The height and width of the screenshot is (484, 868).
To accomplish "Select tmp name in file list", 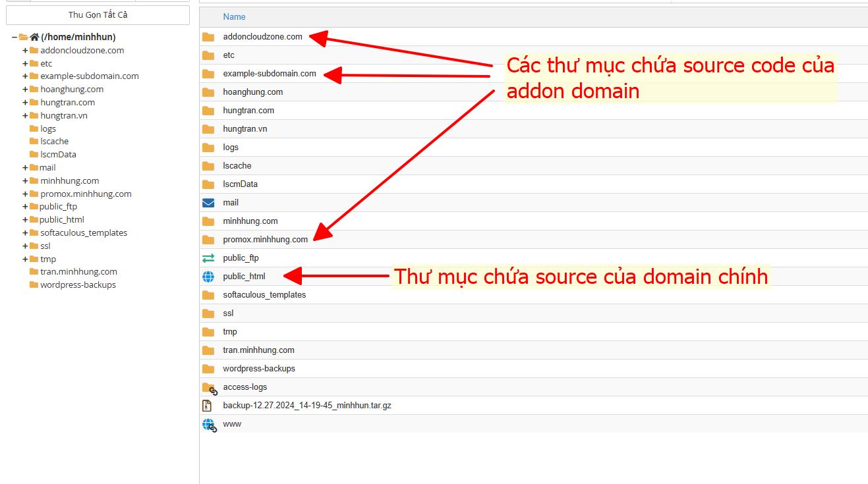I will click(230, 332).
